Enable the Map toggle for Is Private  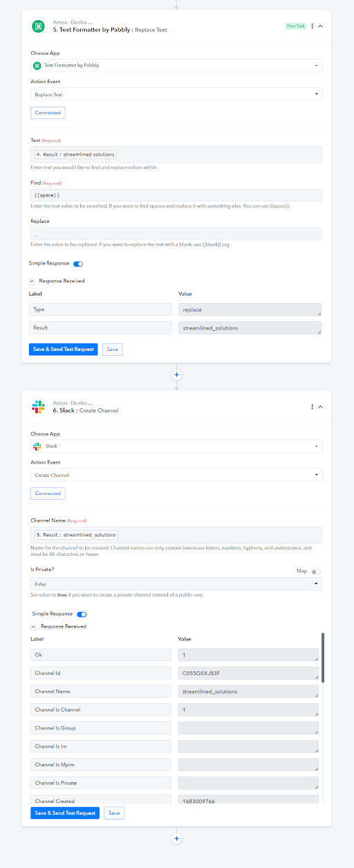316,572
